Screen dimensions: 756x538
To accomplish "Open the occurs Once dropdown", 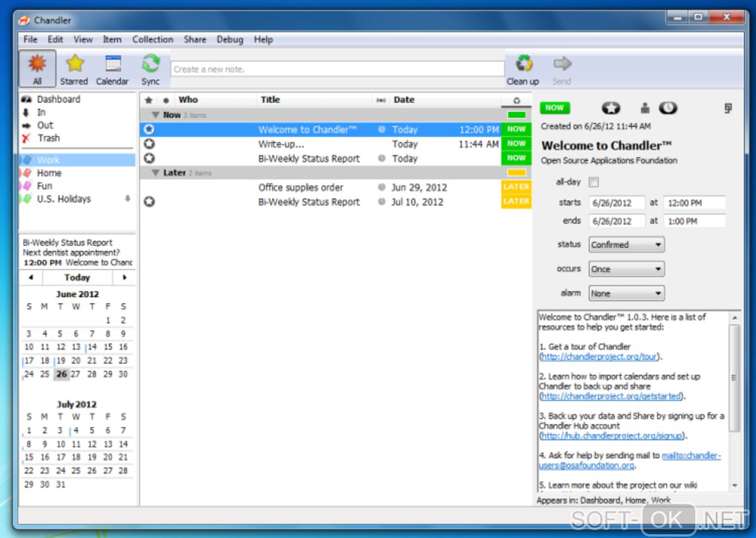I will [626, 269].
